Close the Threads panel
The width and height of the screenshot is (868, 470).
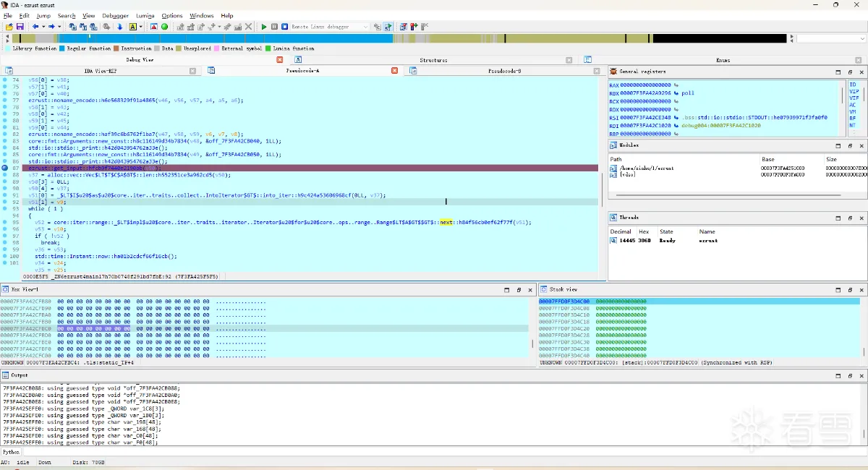[861, 218]
